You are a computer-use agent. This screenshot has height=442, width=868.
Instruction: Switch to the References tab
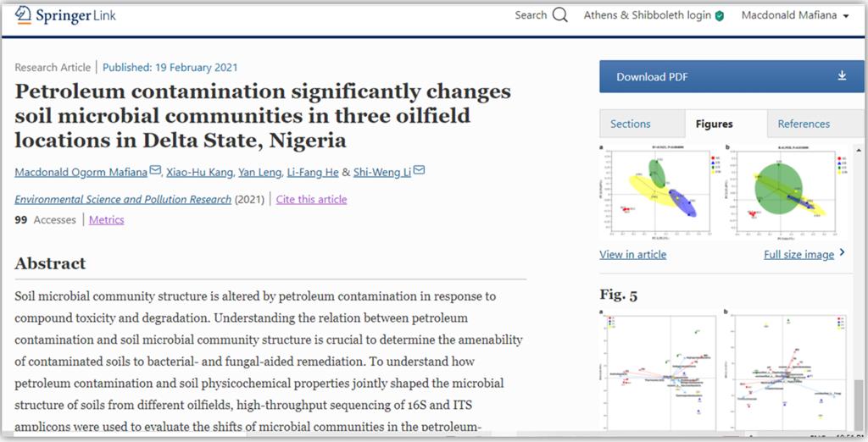[804, 124]
